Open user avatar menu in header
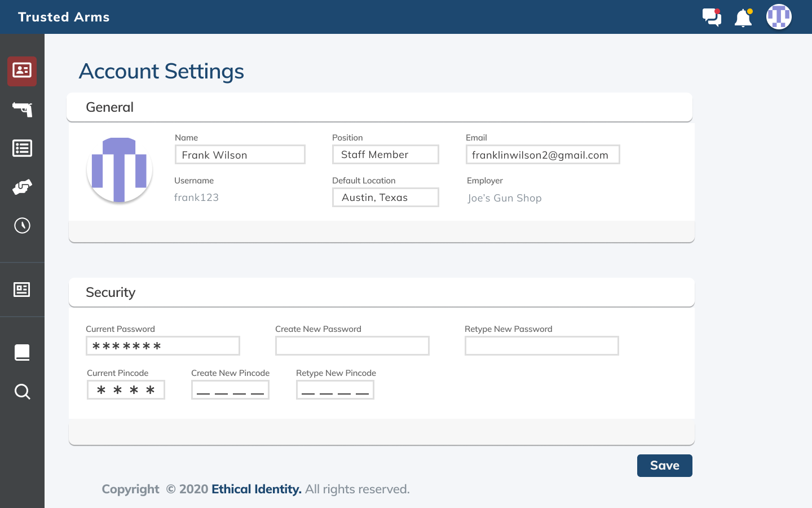Viewport: 812px width, 508px height. pyautogui.click(x=779, y=16)
